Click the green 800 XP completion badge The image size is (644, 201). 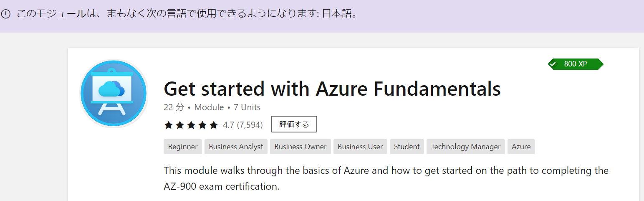pos(576,64)
